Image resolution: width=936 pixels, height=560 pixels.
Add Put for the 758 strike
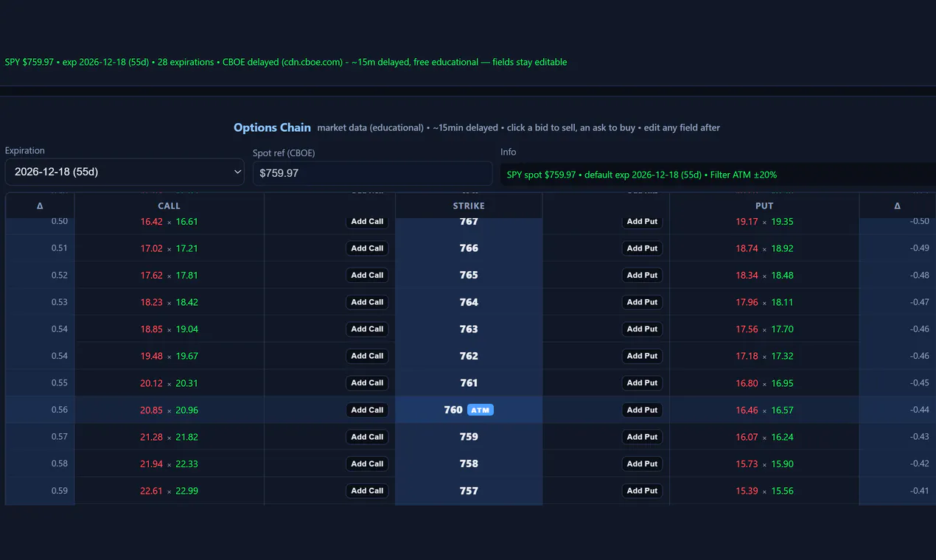point(642,463)
